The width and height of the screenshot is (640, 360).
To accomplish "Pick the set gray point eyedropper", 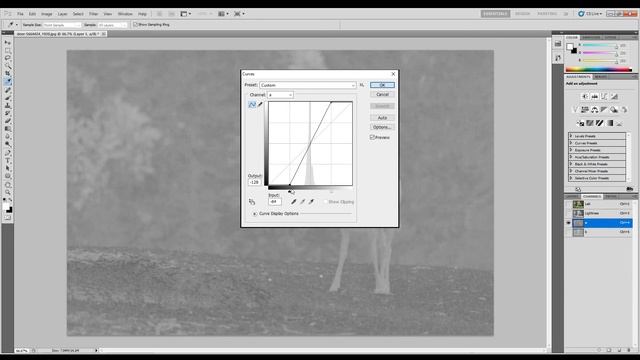I will click(302, 202).
